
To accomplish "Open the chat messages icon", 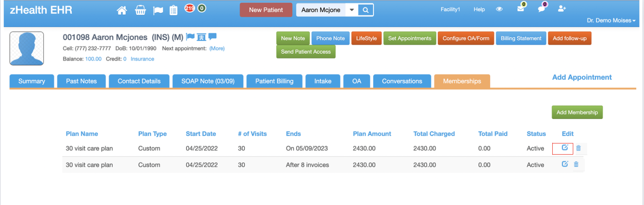I will coord(542,8).
